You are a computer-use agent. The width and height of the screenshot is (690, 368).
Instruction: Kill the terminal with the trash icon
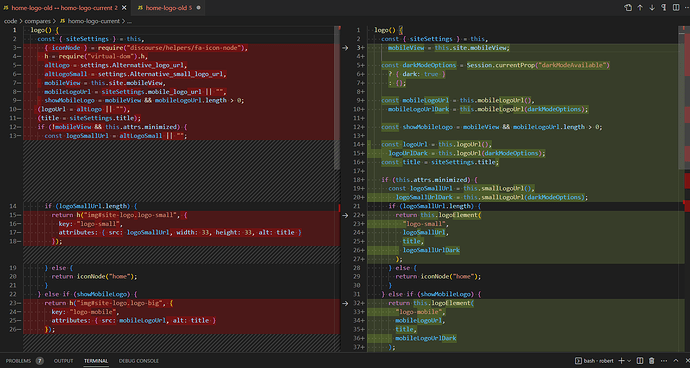[x=652, y=361]
